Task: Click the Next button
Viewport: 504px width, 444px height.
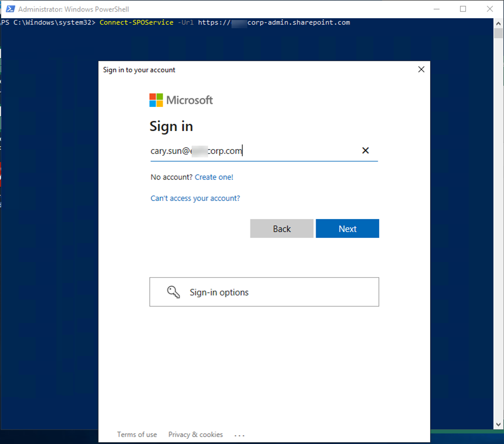Action: [x=347, y=228]
